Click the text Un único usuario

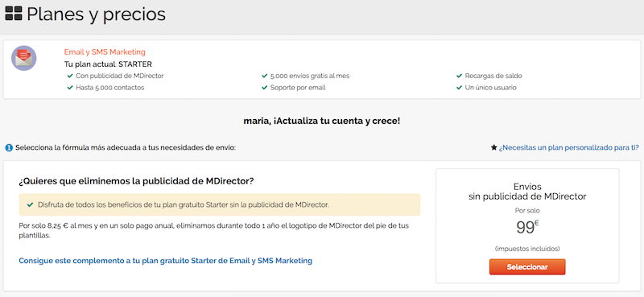(491, 88)
